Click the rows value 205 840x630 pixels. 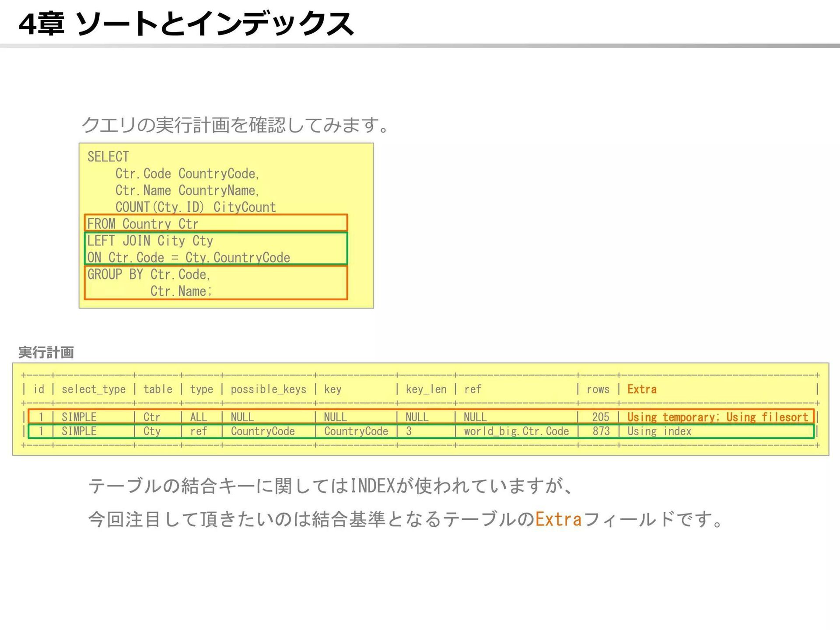coord(600,417)
